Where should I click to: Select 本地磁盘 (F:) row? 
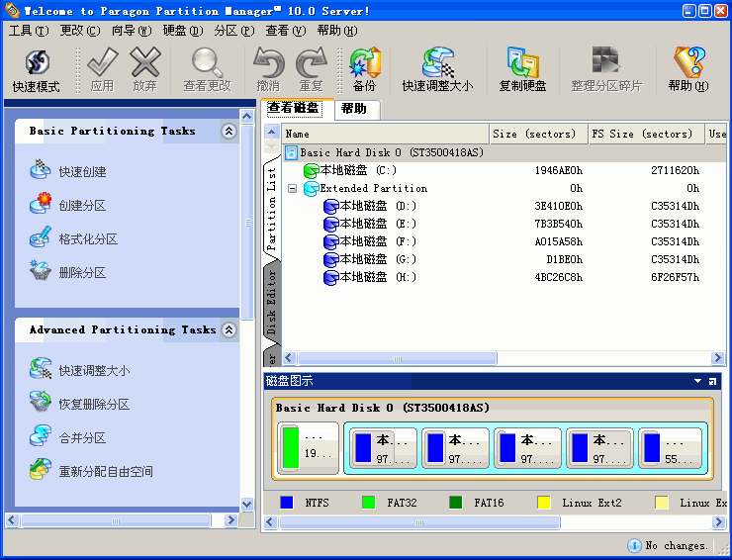(x=504, y=241)
